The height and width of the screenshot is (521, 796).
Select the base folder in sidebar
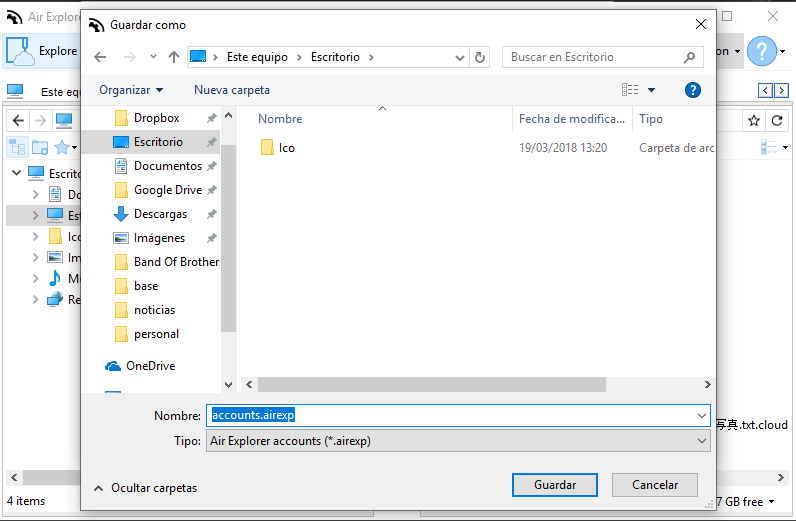[x=146, y=286]
